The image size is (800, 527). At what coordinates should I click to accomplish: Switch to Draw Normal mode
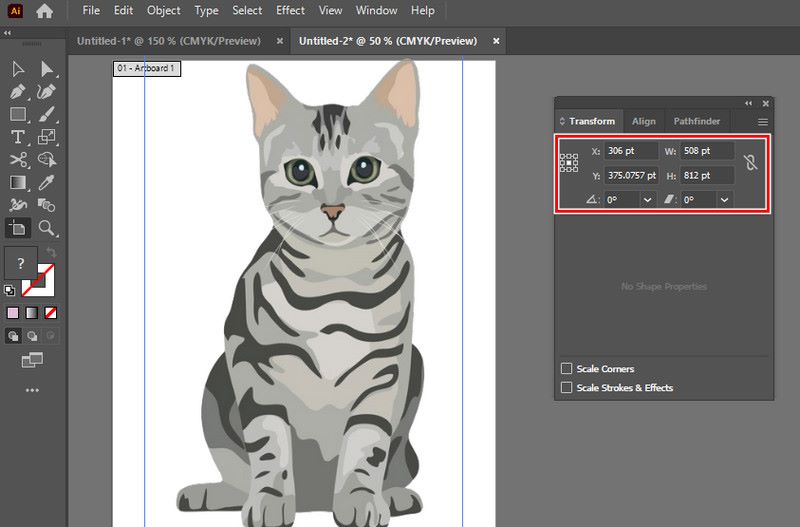(x=13, y=336)
